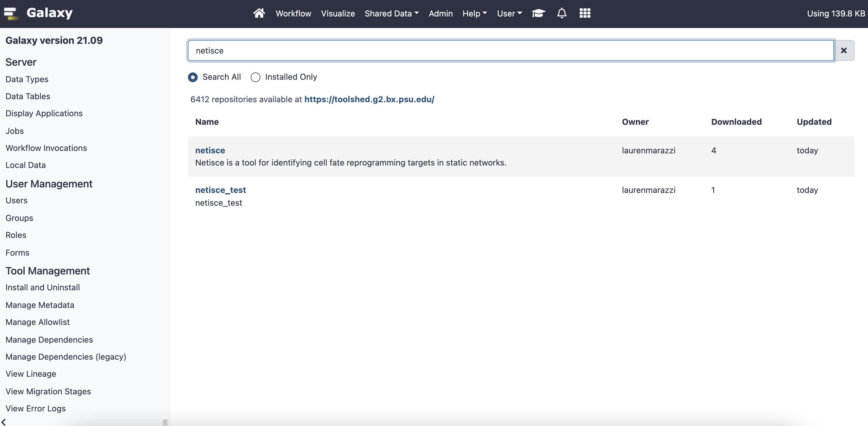Collapse the admin side panel chevron

(3, 422)
